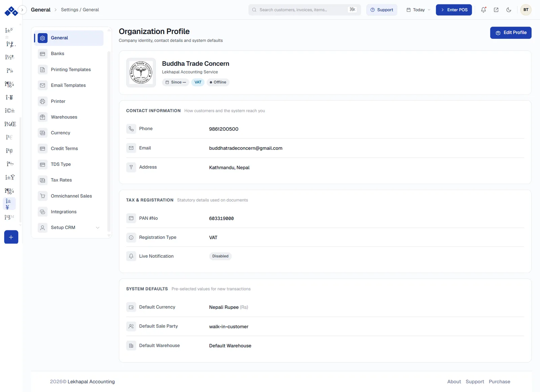540x392 pixels.
Task: Click the Buddha Trade Concern logo thumbnail
Action: (x=141, y=73)
